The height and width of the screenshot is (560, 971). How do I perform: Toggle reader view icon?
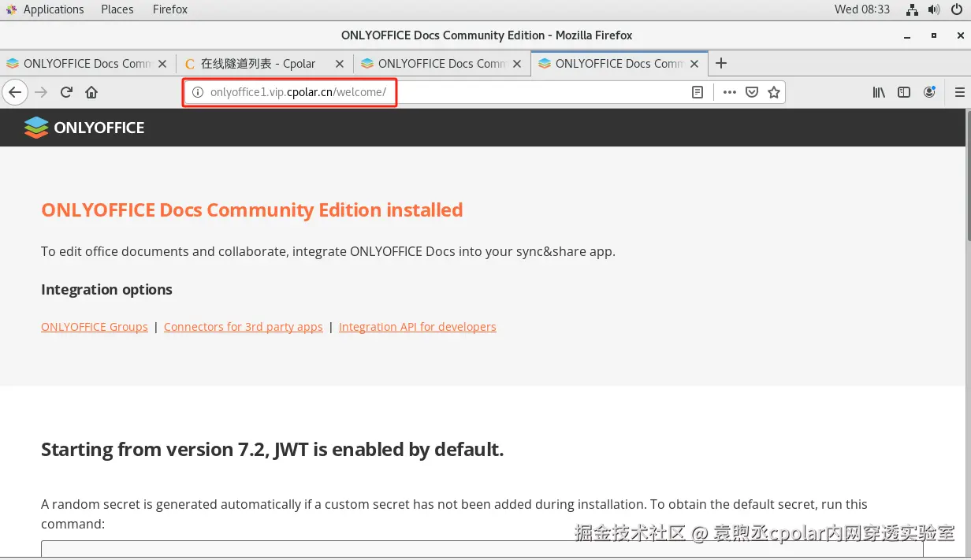pos(698,92)
